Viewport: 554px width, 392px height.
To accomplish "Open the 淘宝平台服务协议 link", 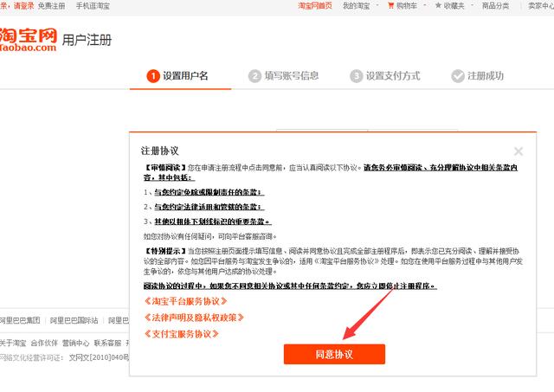I will [x=185, y=301].
